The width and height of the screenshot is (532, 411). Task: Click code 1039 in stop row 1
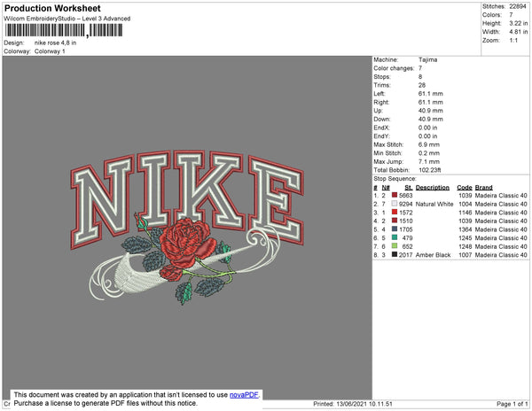click(465, 196)
